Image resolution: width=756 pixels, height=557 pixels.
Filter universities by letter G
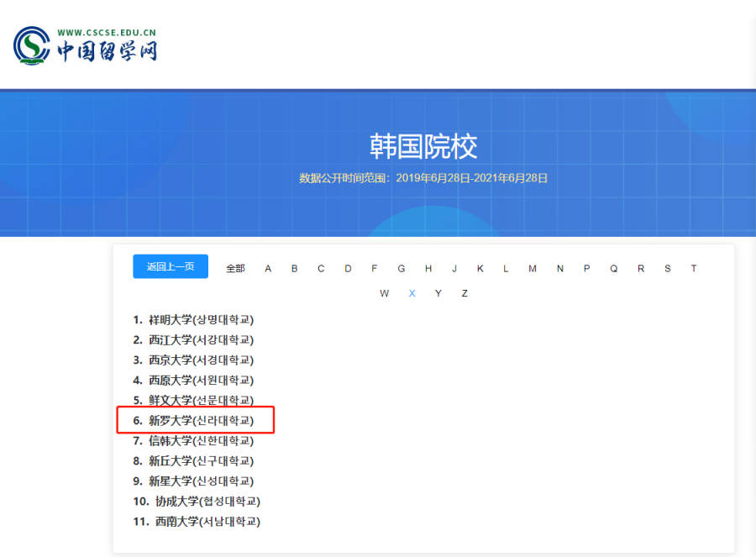pos(401,267)
